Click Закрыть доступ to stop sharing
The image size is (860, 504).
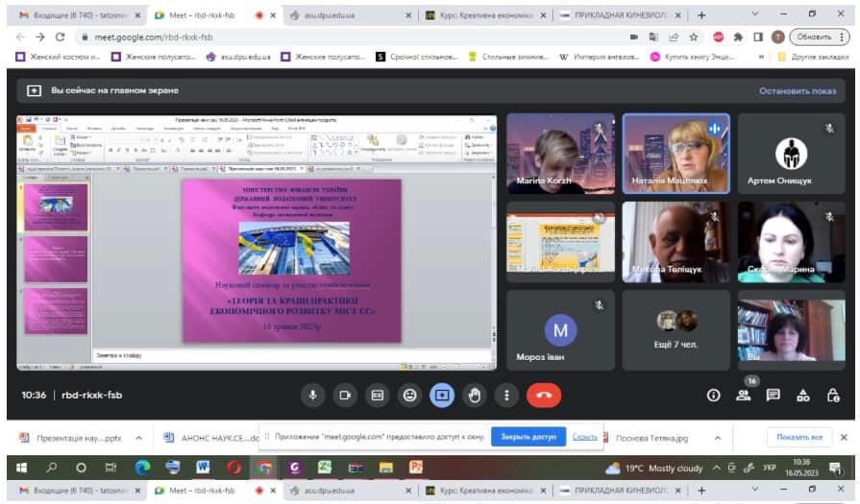pos(528,437)
